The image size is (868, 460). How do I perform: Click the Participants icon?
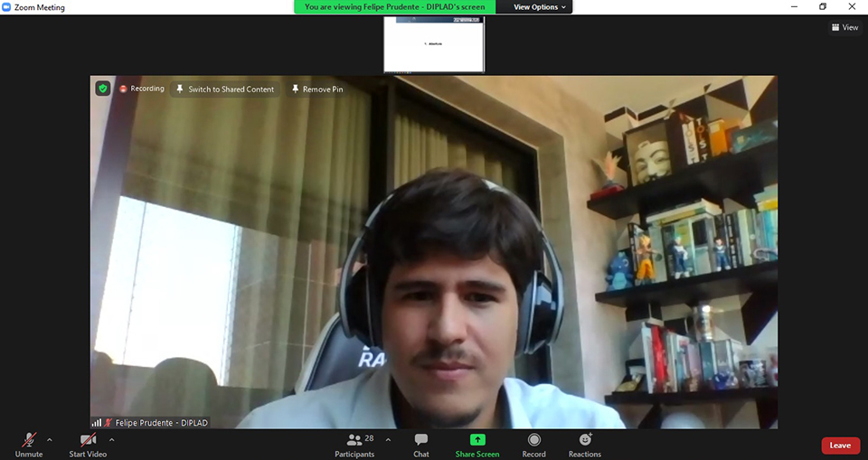354,440
